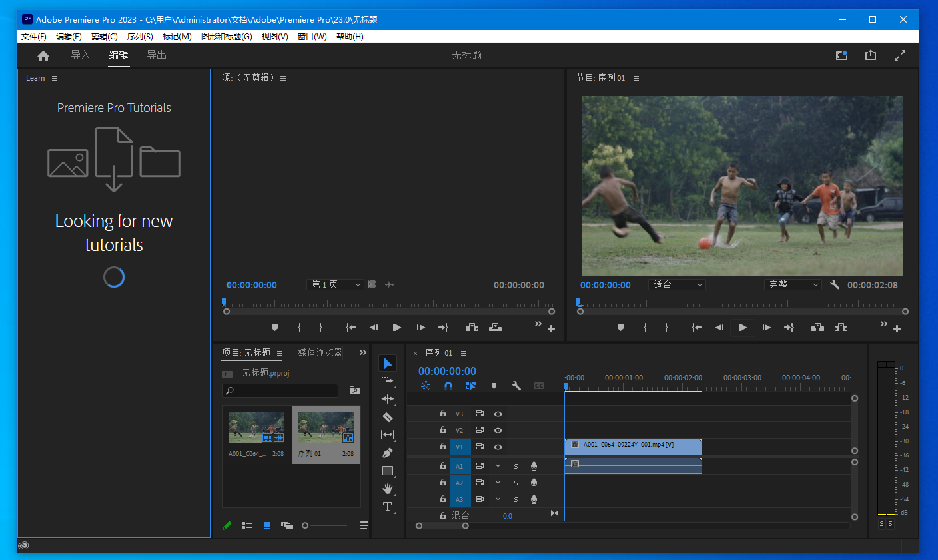Open the 序列(S) menu
The height and width of the screenshot is (560, 938).
click(140, 37)
